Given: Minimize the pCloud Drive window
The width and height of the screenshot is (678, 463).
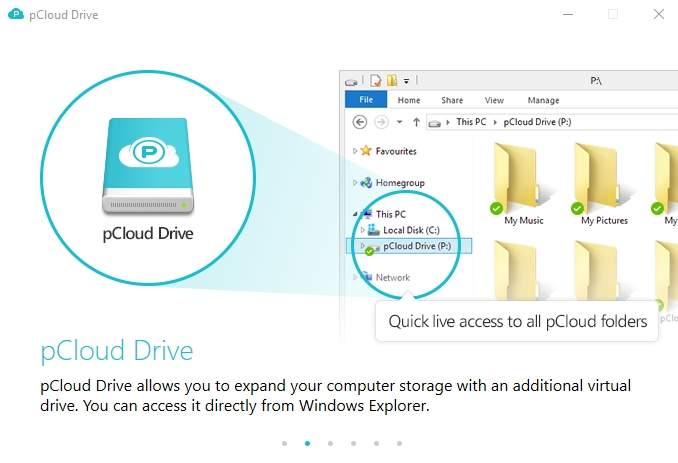Looking at the screenshot, I should click(x=568, y=14).
